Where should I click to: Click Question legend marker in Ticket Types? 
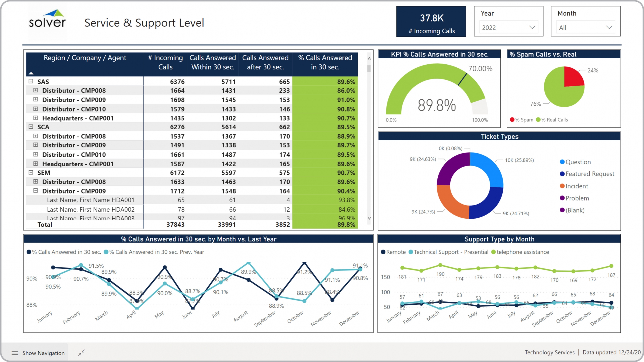(562, 162)
